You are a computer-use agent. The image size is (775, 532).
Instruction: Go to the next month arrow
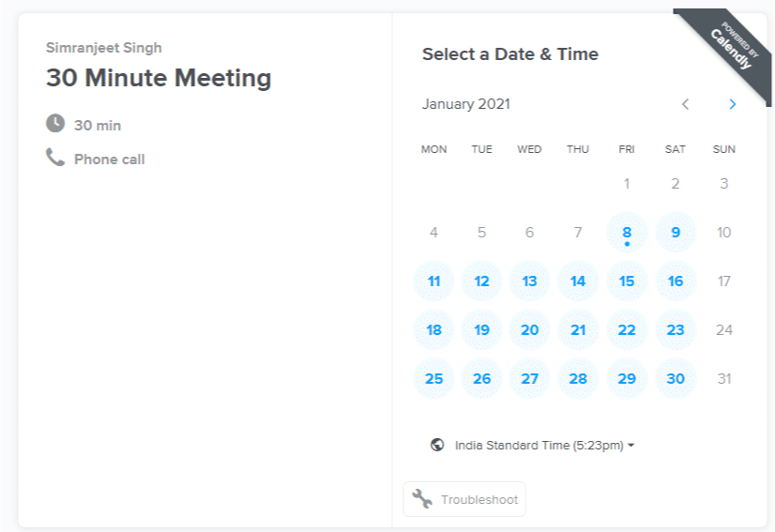pyautogui.click(x=733, y=104)
